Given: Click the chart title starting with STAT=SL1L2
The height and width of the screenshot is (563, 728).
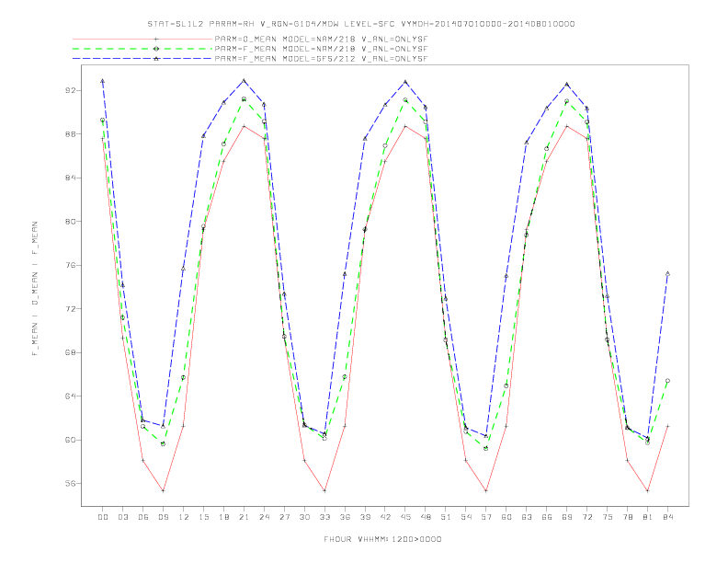Looking at the screenshot, I should point(360,24).
